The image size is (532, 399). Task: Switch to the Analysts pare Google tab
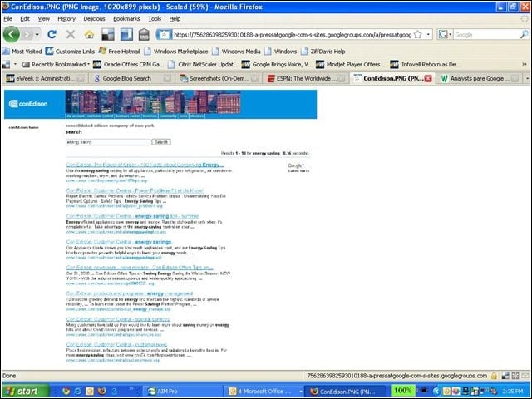480,78
